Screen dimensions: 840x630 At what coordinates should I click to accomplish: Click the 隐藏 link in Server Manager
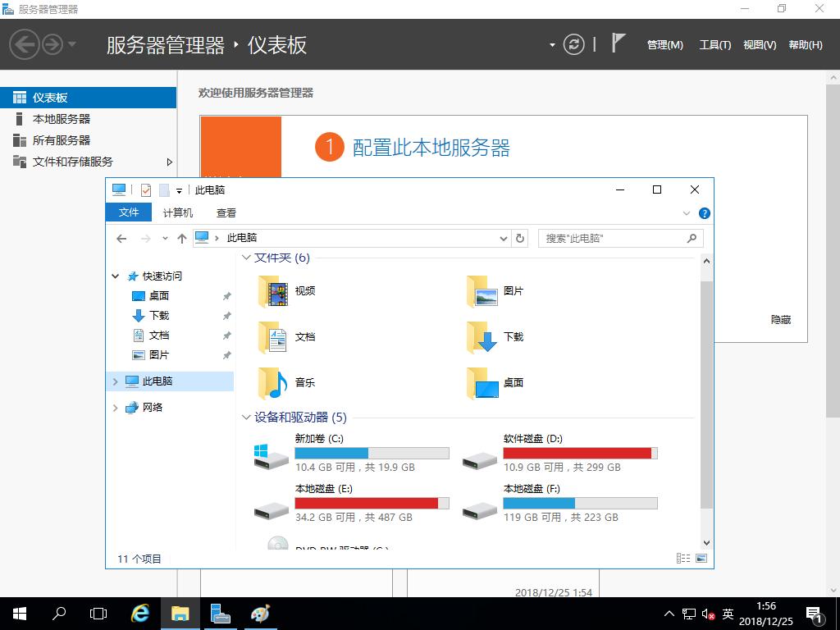tap(780, 320)
